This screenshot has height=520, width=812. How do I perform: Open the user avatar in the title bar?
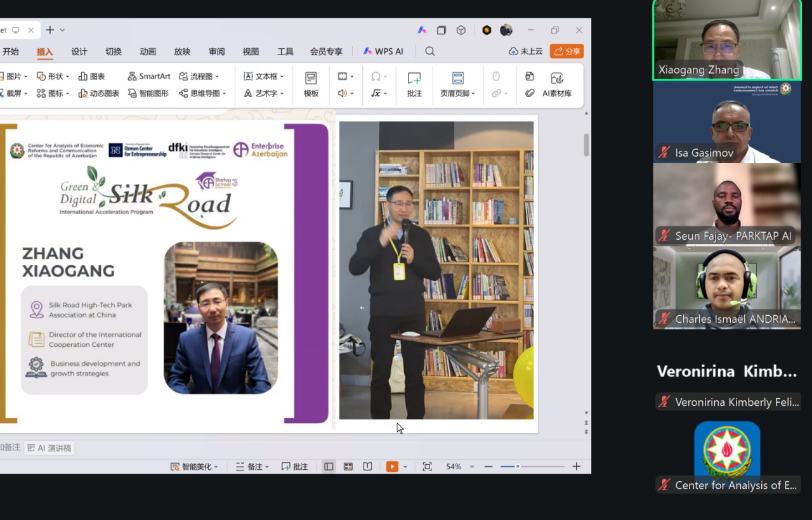pos(506,30)
